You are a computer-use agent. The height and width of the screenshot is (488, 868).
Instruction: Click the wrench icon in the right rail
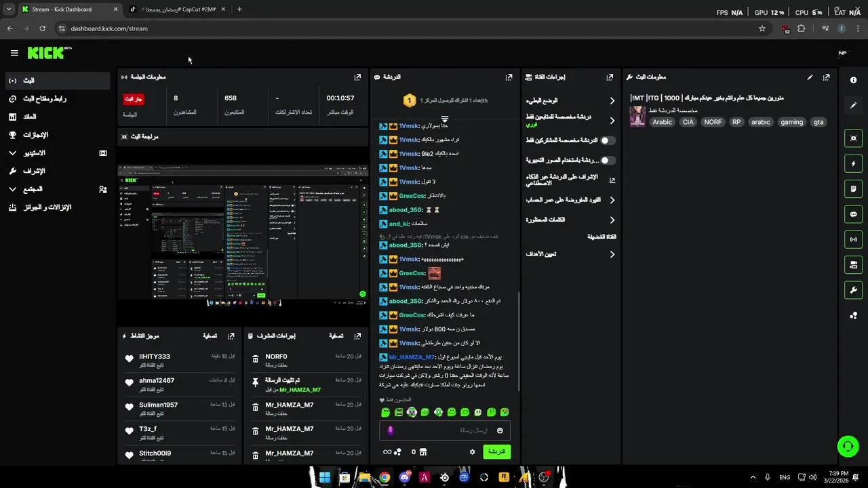(853, 290)
